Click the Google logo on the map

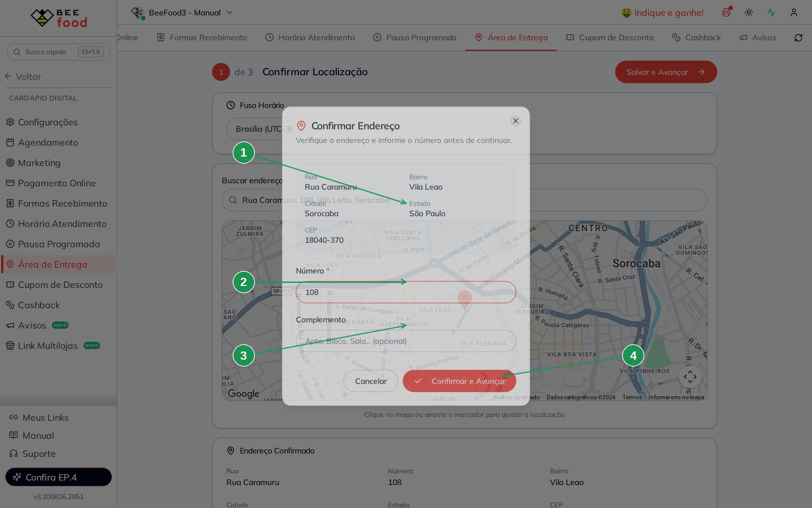click(244, 394)
